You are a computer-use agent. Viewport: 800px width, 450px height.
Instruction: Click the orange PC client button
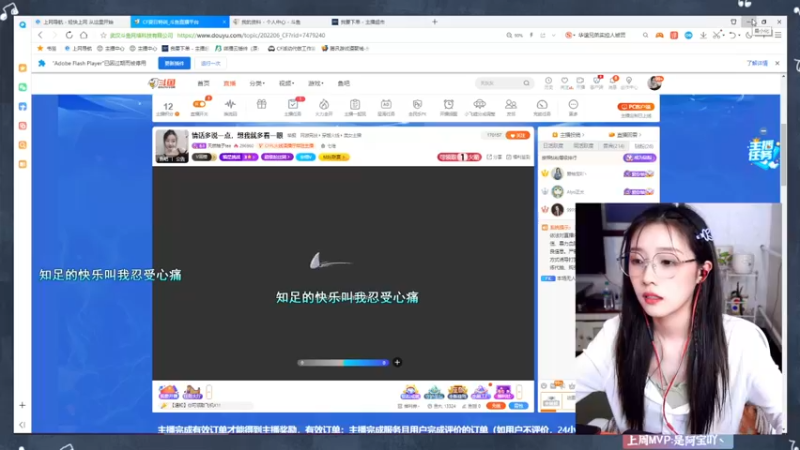(x=636, y=107)
